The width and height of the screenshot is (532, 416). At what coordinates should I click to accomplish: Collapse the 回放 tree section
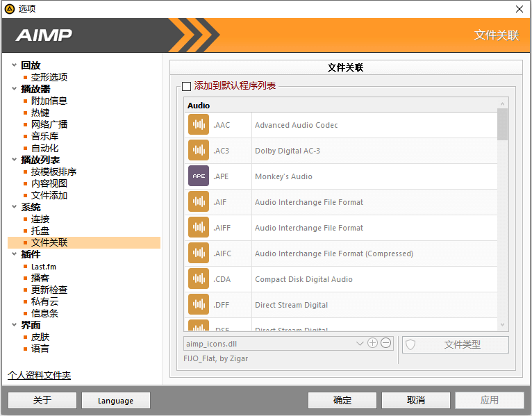click(x=15, y=65)
